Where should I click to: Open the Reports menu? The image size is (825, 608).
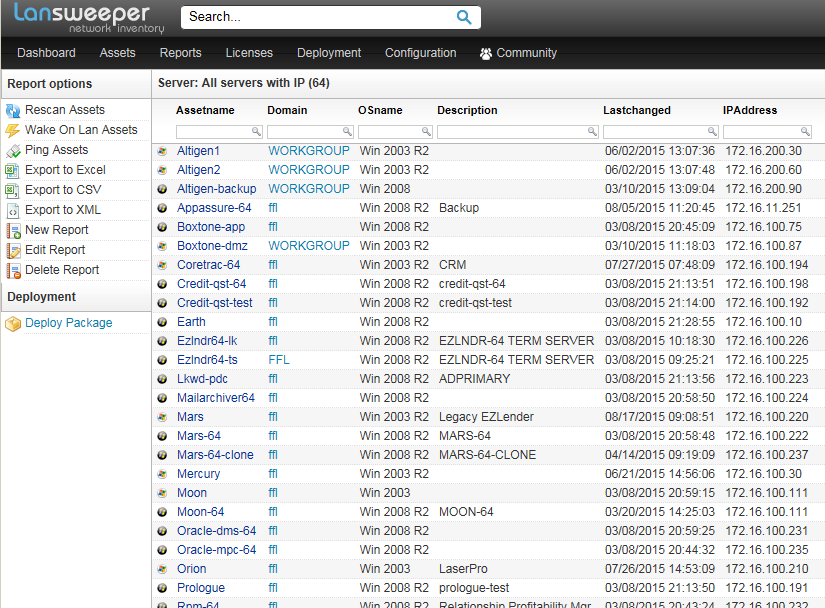pos(180,53)
